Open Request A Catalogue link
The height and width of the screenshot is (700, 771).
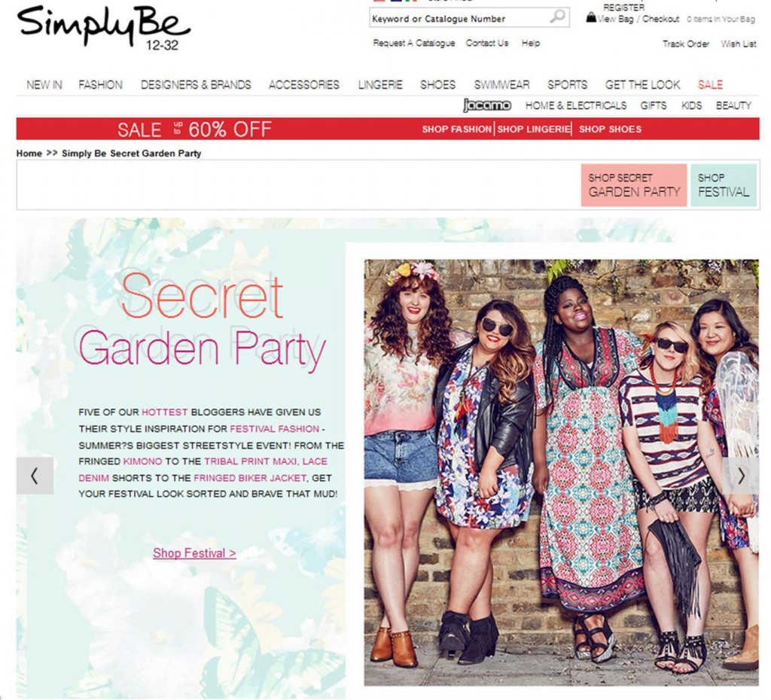414,43
